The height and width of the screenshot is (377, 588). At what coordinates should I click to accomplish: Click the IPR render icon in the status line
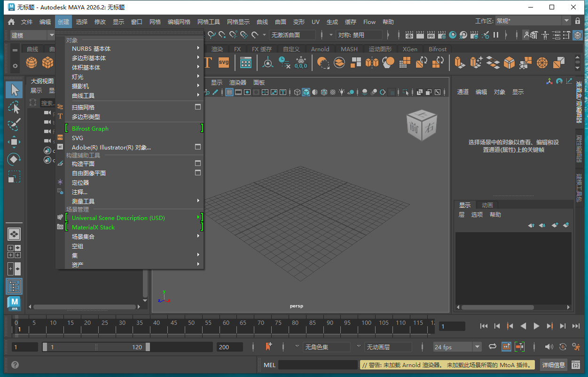coord(431,35)
